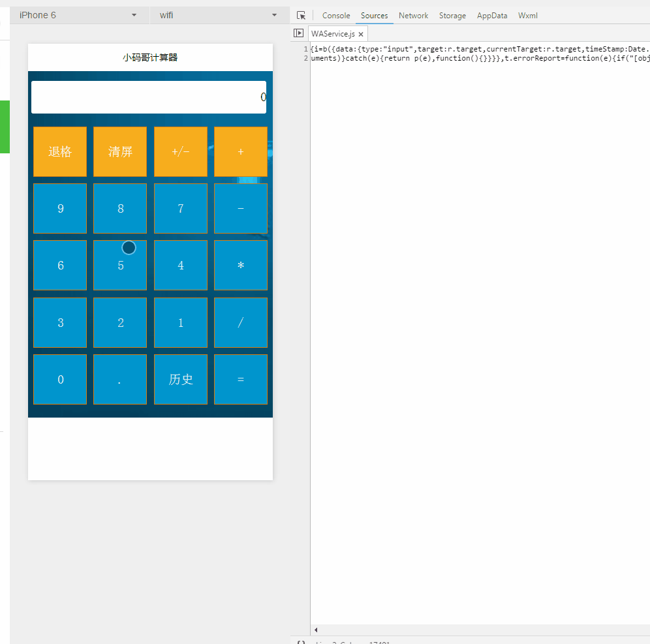Tap calculator digit 3

click(x=60, y=322)
